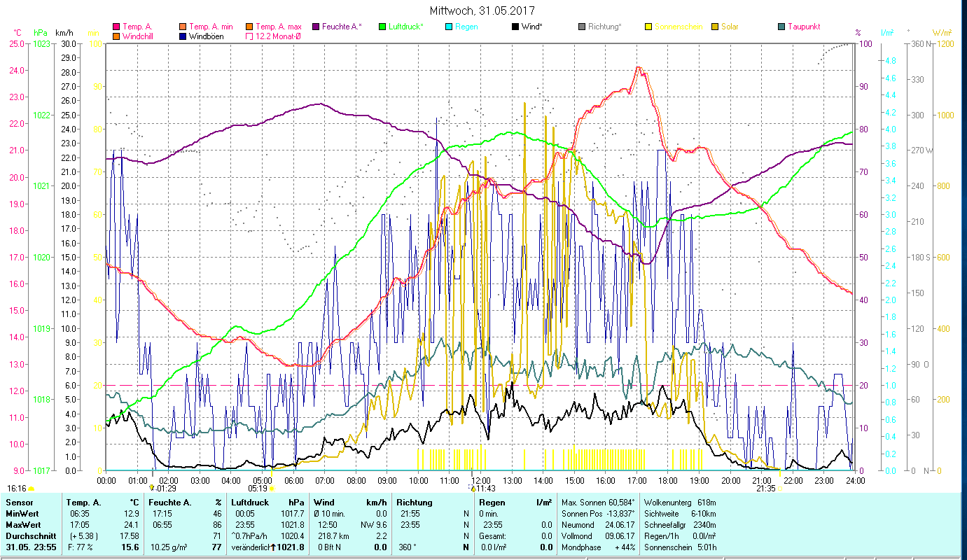Click the marker icon beside 11:43
Image resolution: width=967 pixels, height=560 pixels.
pos(473,488)
